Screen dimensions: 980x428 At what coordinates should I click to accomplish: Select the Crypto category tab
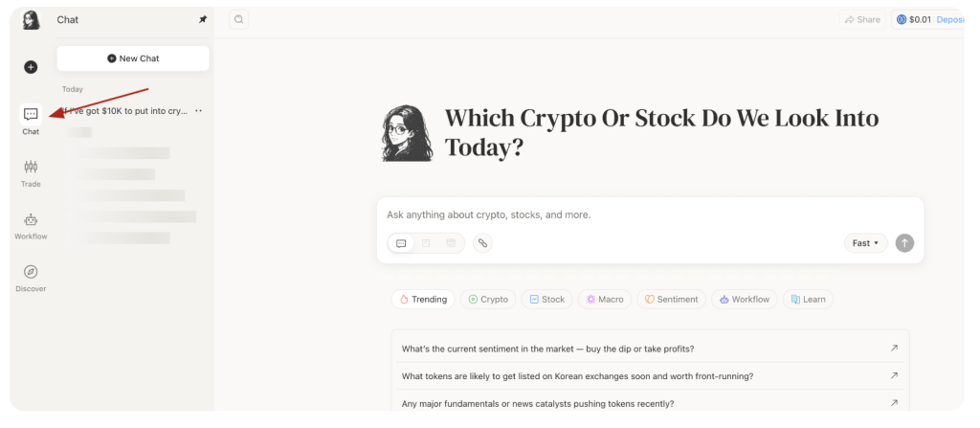pyautogui.click(x=487, y=300)
